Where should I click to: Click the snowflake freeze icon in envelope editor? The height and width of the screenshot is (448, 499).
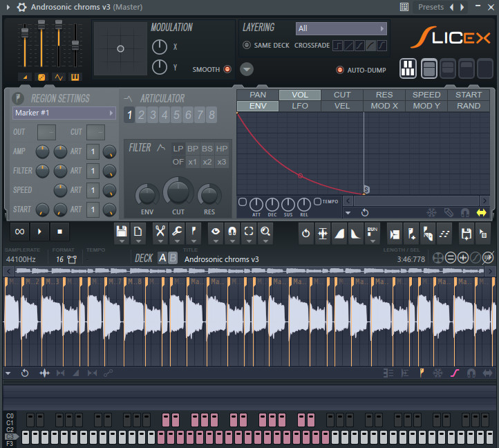point(431,212)
